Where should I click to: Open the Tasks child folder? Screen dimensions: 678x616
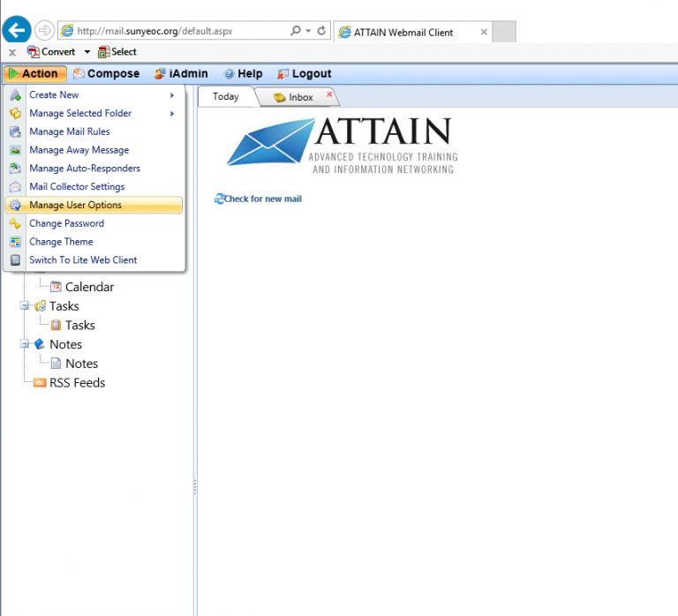coord(80,325)
